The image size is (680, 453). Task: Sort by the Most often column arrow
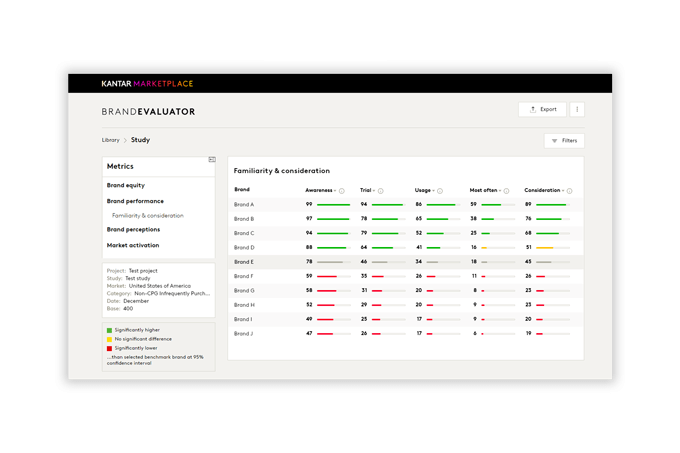(502, 190)
